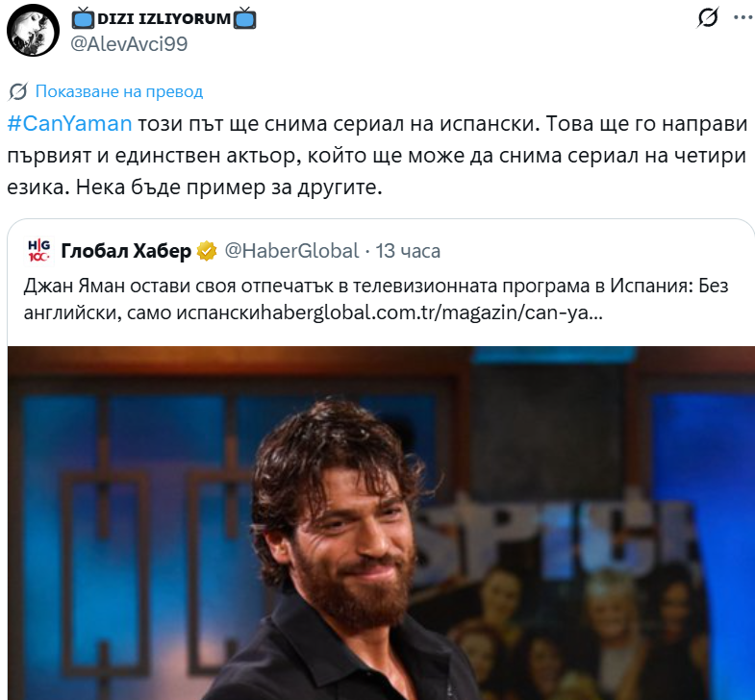Open the DIZI IZLIYORUM profile avatar
The image size is (755, 700).
point(33,31)
